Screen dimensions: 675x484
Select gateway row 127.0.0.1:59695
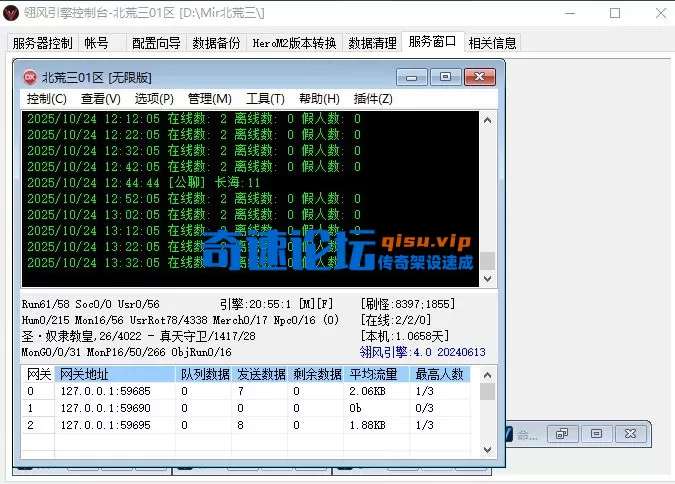coord(246,425)
